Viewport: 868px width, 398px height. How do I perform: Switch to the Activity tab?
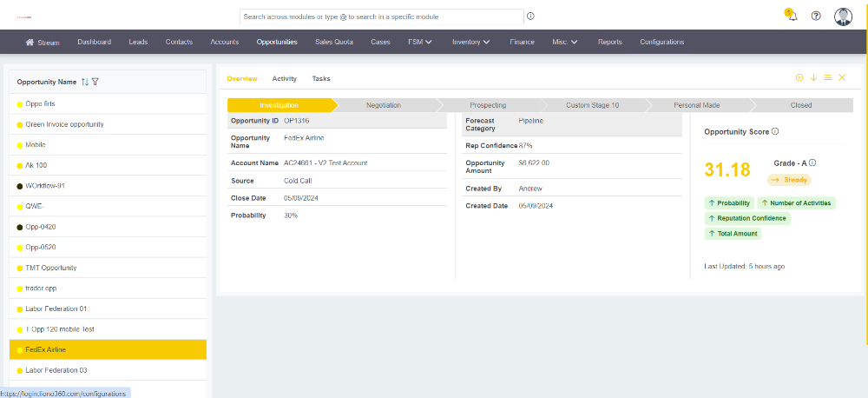click(x=284, y=78)
